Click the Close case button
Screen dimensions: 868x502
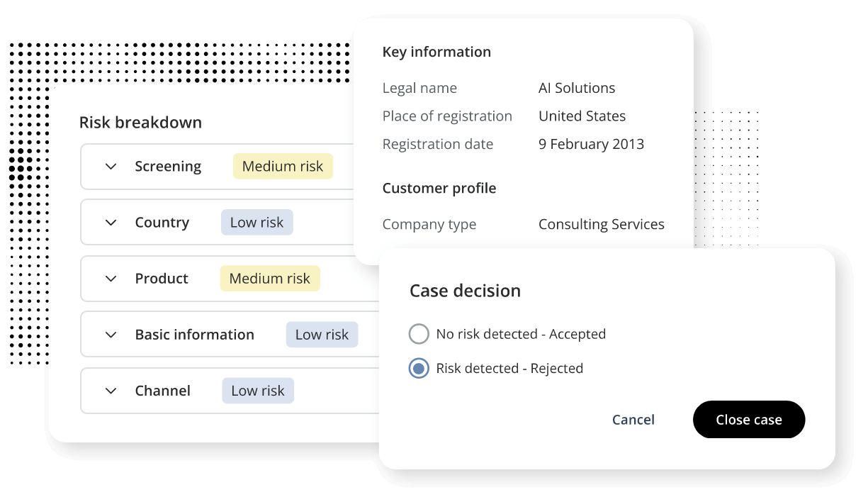(749, 420)
